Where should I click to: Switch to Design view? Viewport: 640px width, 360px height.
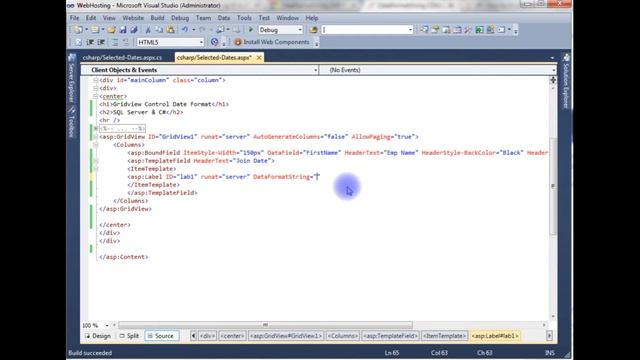pos(98,336)
